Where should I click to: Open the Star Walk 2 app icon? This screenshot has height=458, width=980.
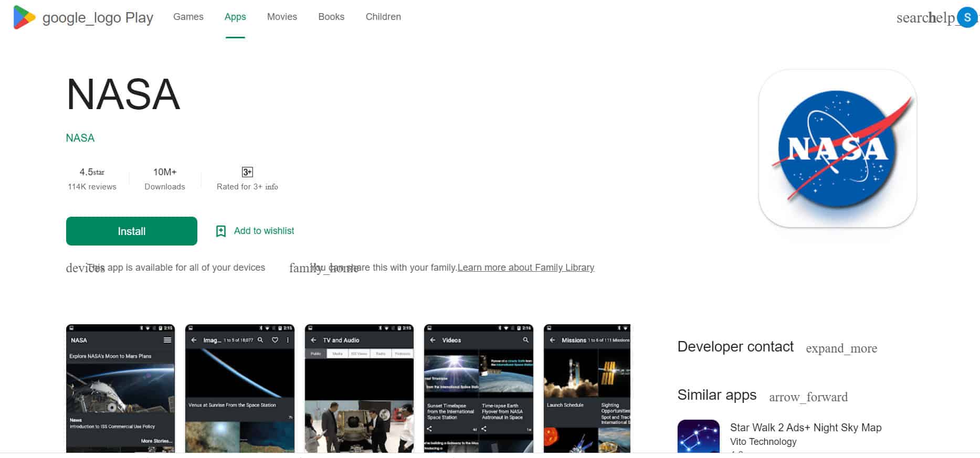tap(698, 436)
